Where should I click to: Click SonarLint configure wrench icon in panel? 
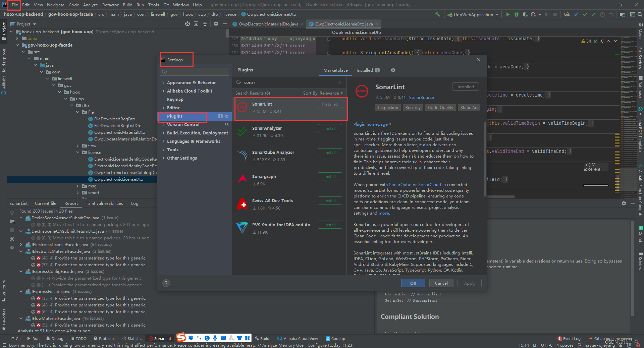pos(12,239)
